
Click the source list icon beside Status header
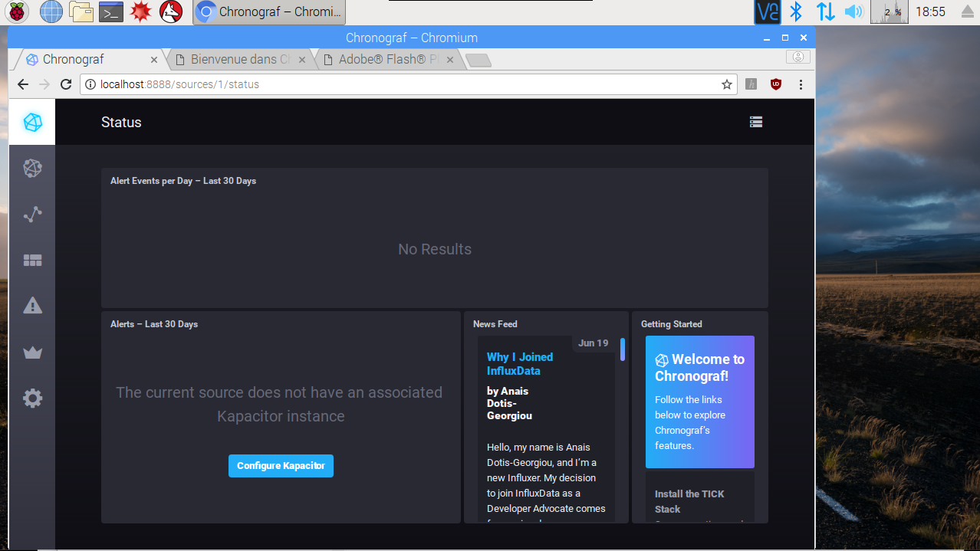[x=756, y=122]
